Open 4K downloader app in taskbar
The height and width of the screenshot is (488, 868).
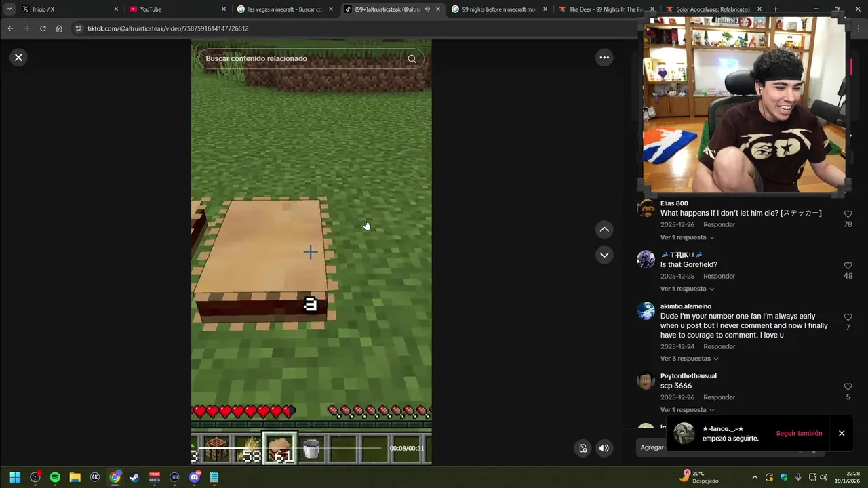[x=95, y=477]
